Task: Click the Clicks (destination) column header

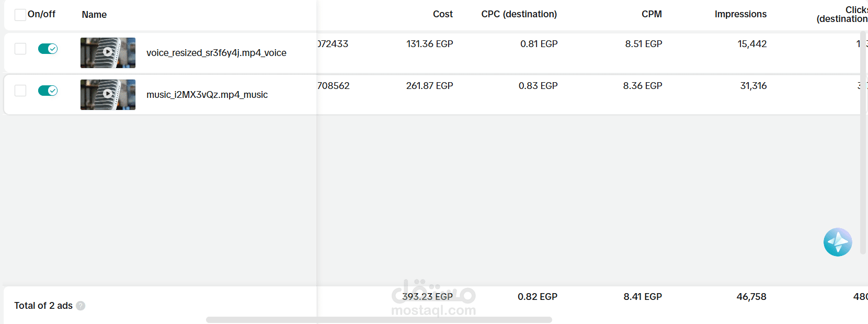Action: (842, 14)
